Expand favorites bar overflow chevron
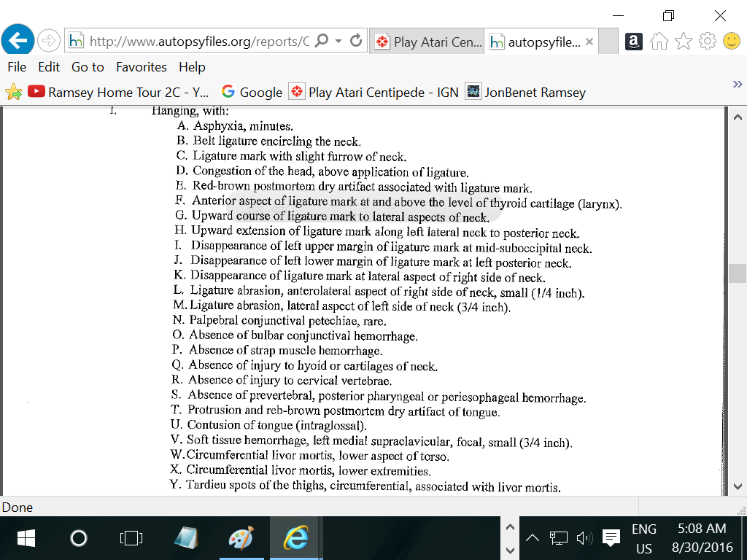The image size is (747, 560). coord(737,85)
